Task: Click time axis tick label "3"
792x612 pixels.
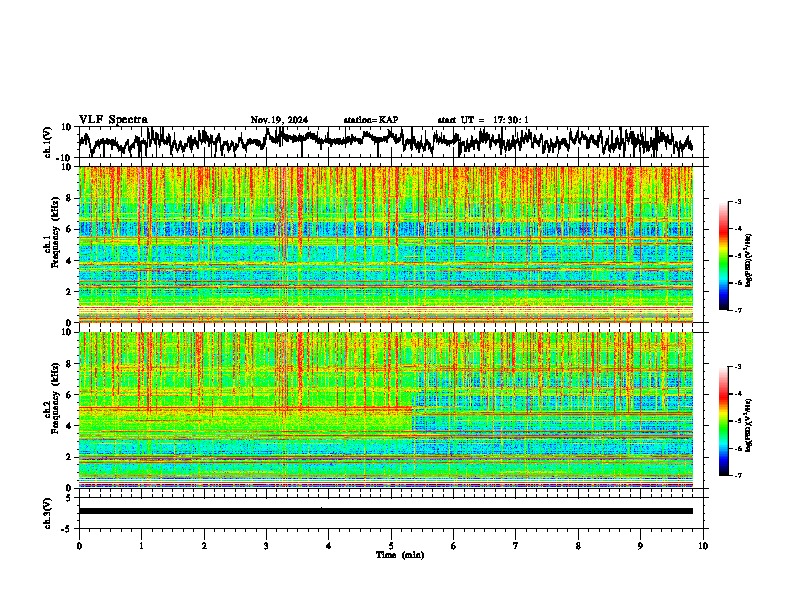Action: click(266, 546)
